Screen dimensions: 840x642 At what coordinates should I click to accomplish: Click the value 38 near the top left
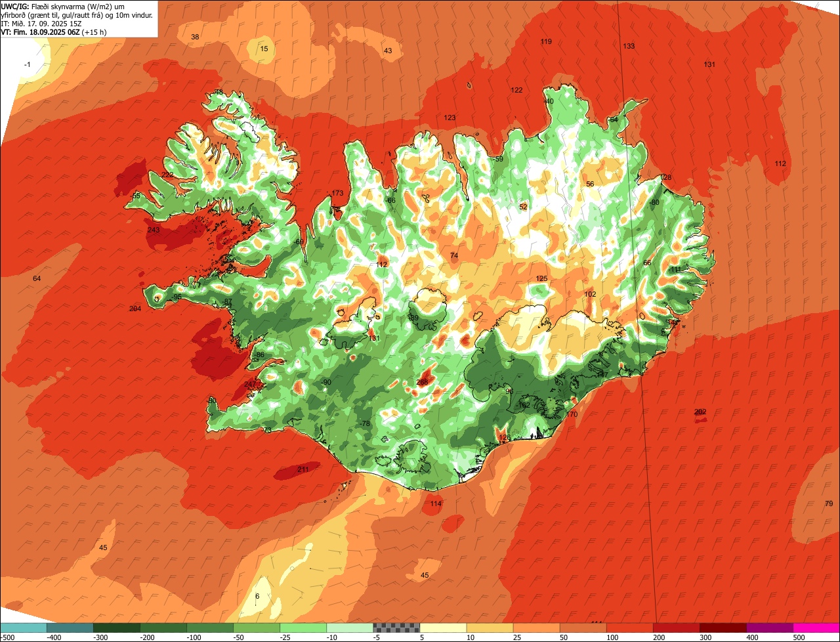pyautogui.click(x=195, y=37)
